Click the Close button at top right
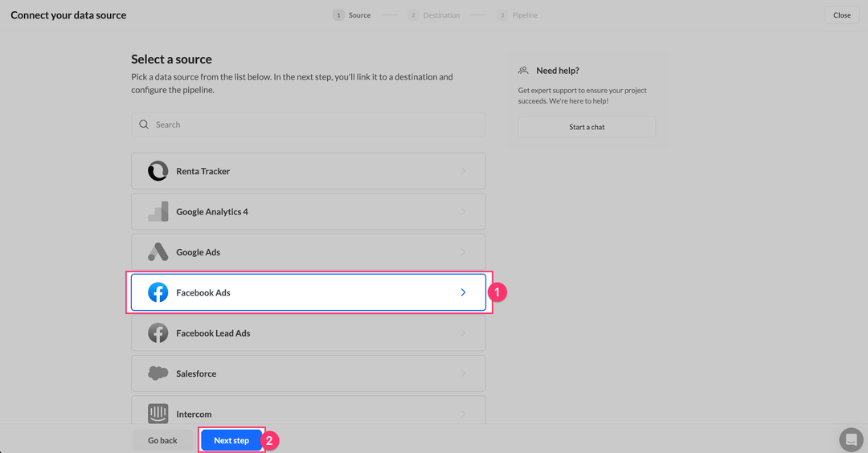This screenshot has width=868, height=453. [841, 15]
